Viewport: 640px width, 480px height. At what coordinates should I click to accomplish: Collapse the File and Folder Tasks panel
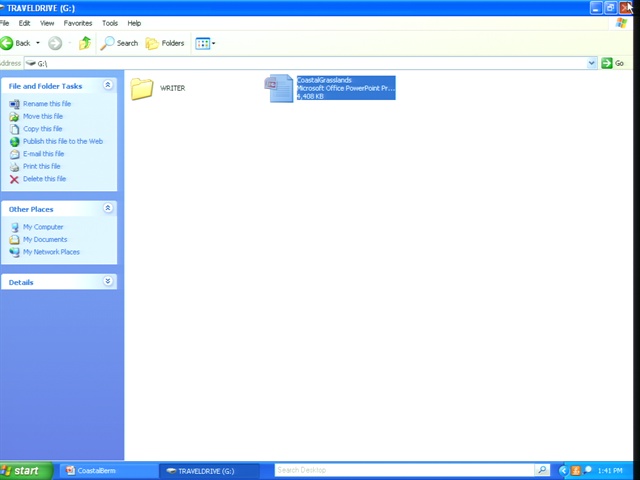[108, 85]
